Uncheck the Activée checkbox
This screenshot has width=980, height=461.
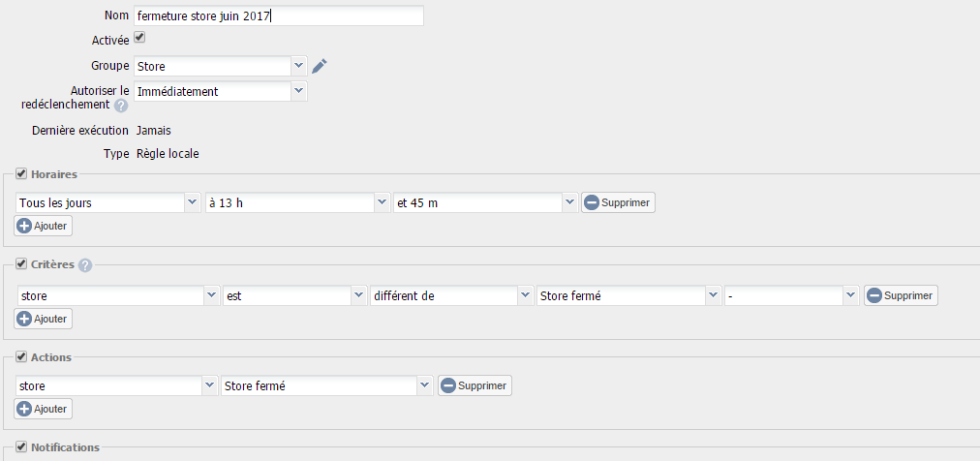click(139, 38)
